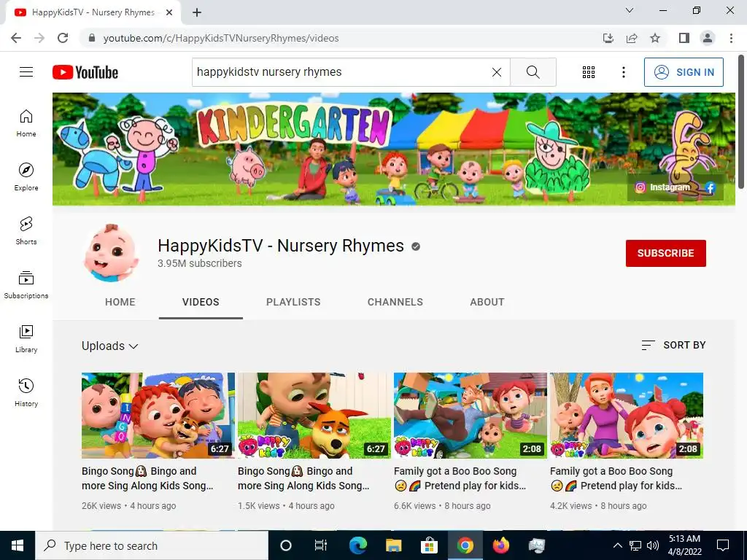Switch to the HOME channel tab
The image size is (747, 560).
pyautogui.click(x=120, y=302)
